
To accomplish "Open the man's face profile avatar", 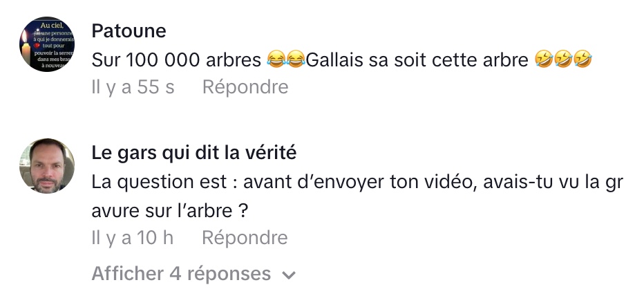I will click(47, 166).
